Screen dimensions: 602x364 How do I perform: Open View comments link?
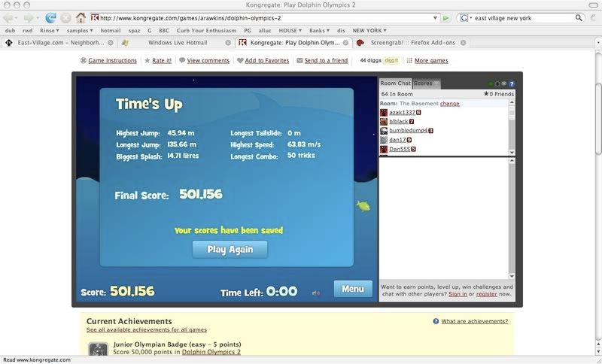(x=208, y=61)
